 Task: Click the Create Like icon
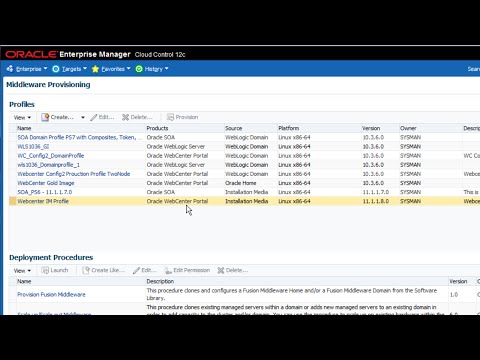(86, 270)
